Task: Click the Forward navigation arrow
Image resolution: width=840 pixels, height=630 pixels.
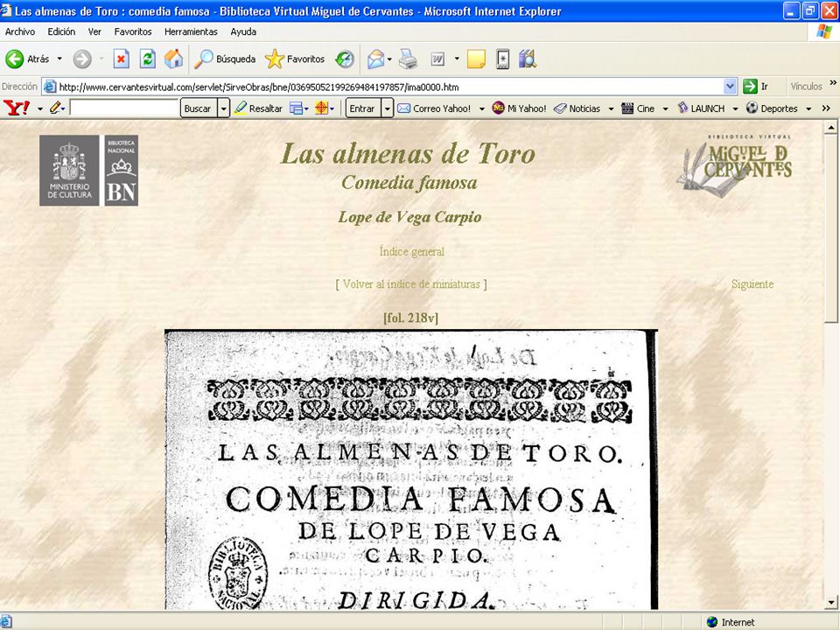Action: point(82,59)
